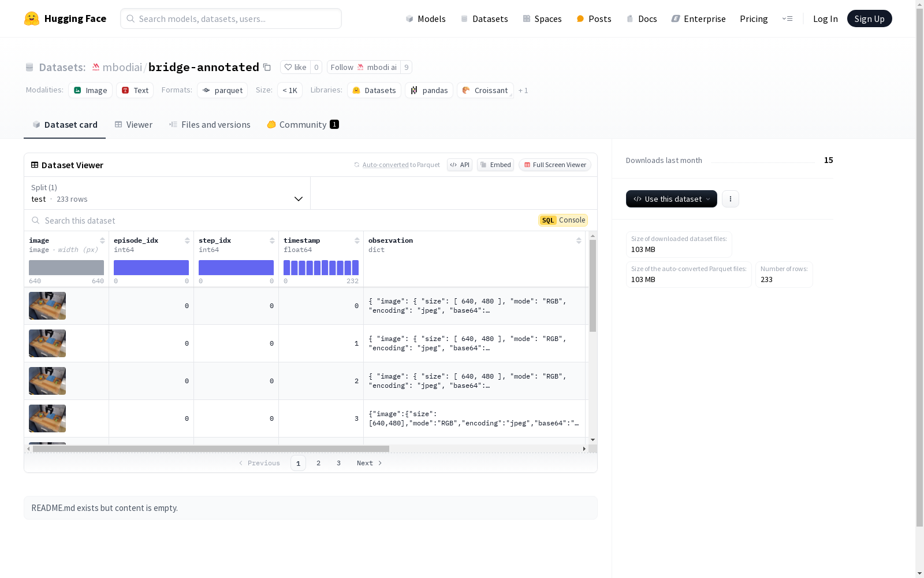Open the Community tab
924x578 pixels.
303,124
